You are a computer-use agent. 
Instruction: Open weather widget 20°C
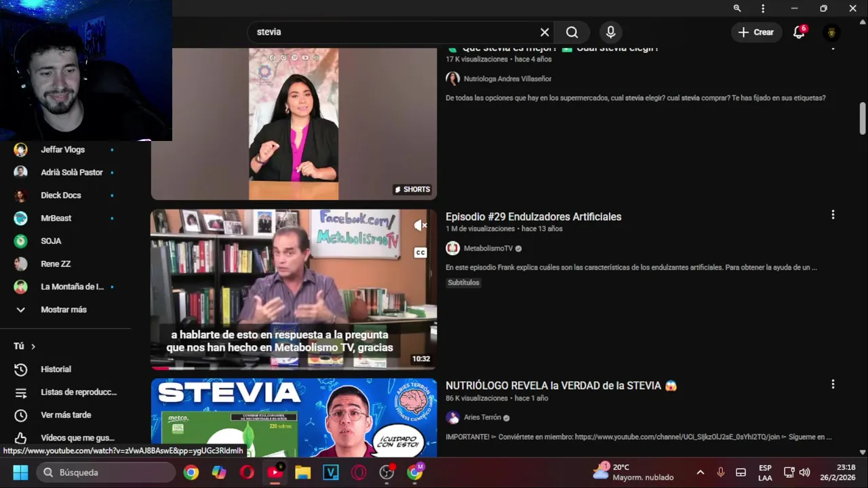coord(634,472)
